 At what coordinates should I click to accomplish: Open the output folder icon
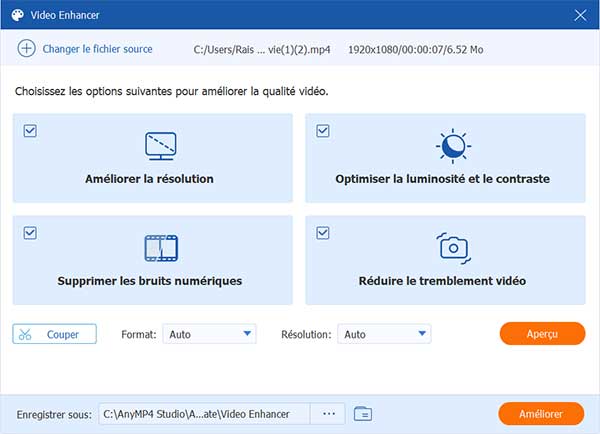click(x=363, y=414)
